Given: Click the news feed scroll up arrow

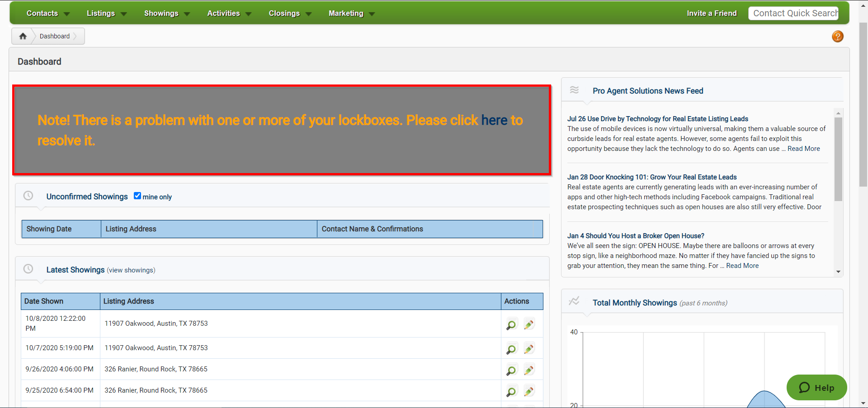Looking at the screenshot, I should tap(838, 113).
